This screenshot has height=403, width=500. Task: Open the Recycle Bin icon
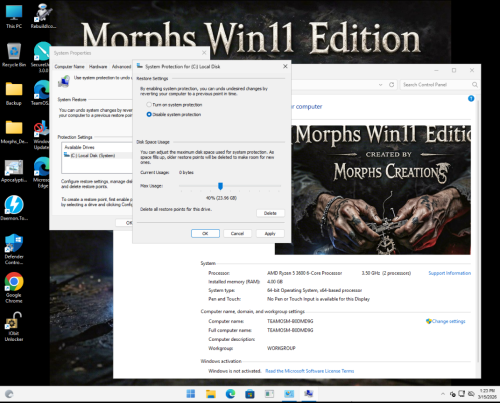(x=14, y=54)
